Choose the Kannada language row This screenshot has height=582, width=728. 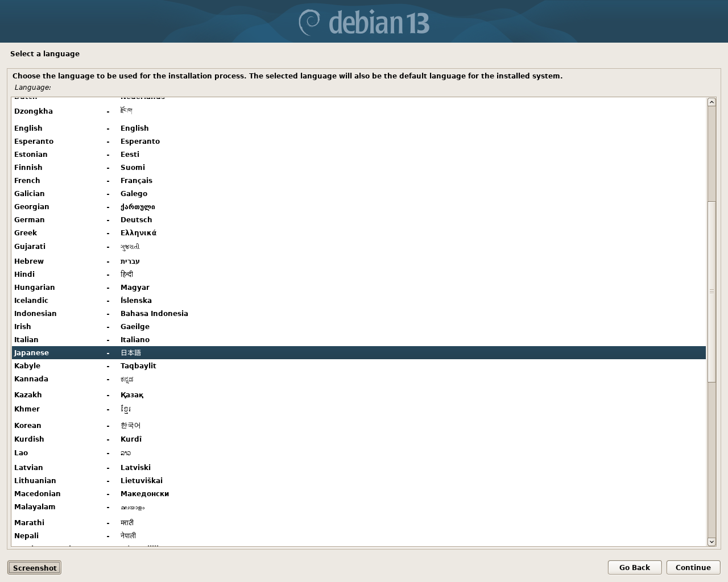coord(359,380)
